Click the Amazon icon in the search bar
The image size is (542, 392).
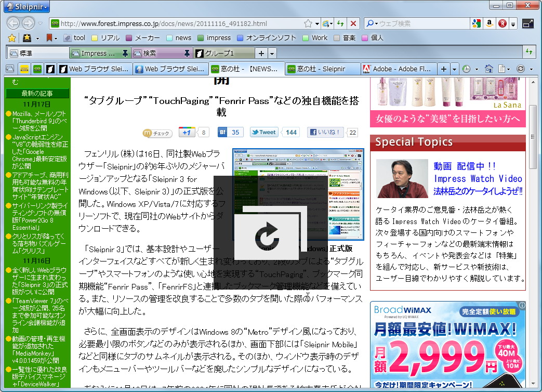tap(489, 23)
